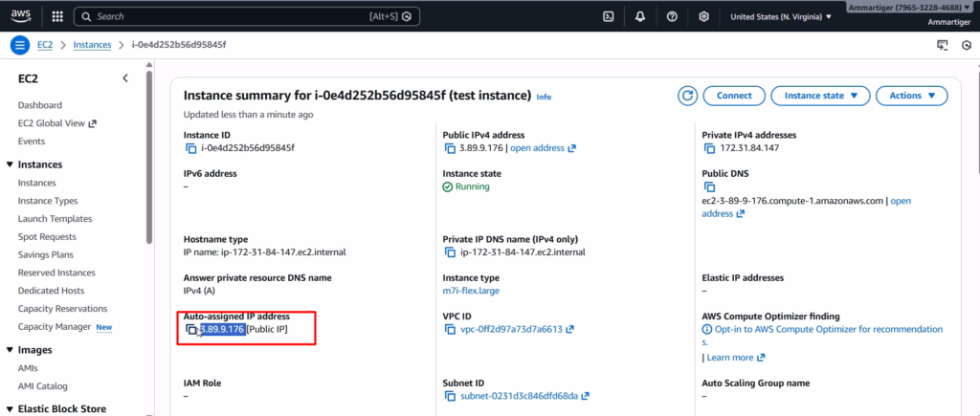Click the Connect button
Image resolution: width=980 pixels, height=416 pixels.
tap(734, 96)
